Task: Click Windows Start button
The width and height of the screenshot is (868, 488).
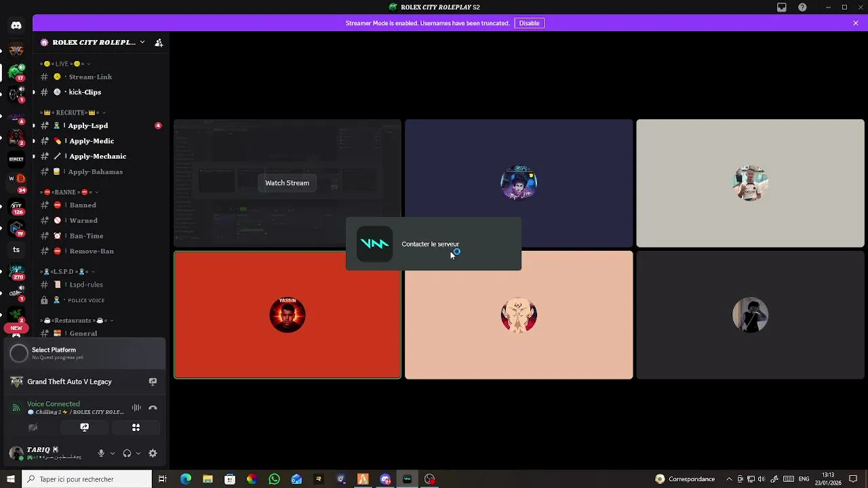Action: click(x=10, y=479)
